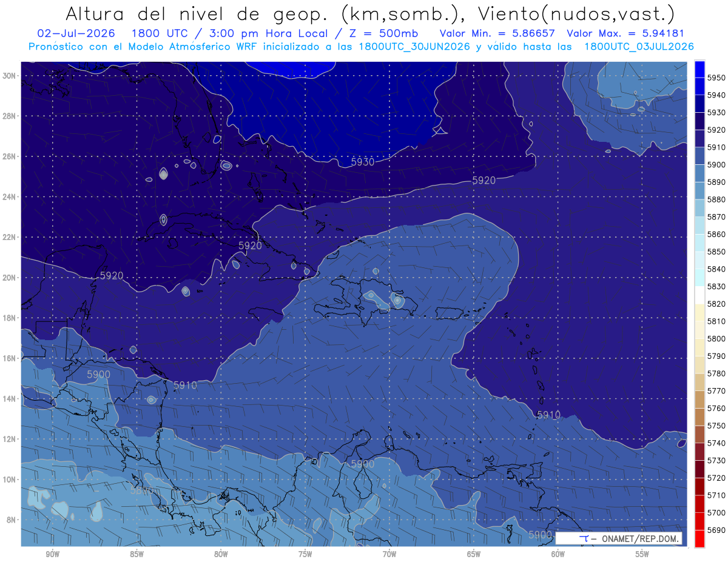Click the 85W longitude axis label
728x562 pixels.
click(x=136, y=555)
